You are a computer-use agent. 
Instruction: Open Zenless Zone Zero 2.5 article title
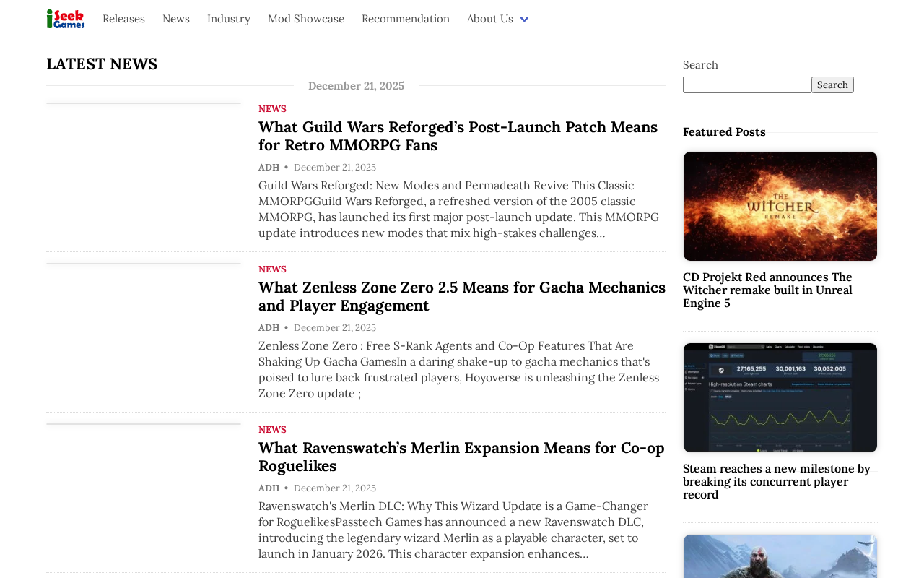click(462, 296)
